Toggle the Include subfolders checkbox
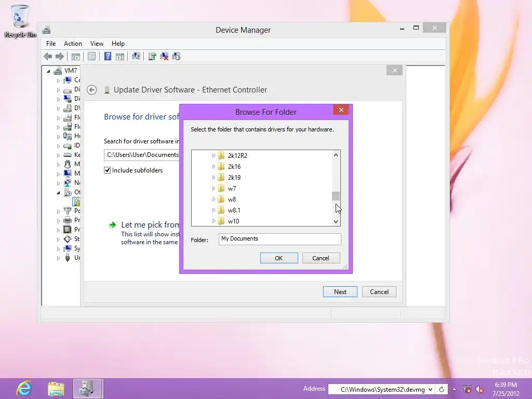The height and width of the screenshot is (399, 532). coord(107,170)
